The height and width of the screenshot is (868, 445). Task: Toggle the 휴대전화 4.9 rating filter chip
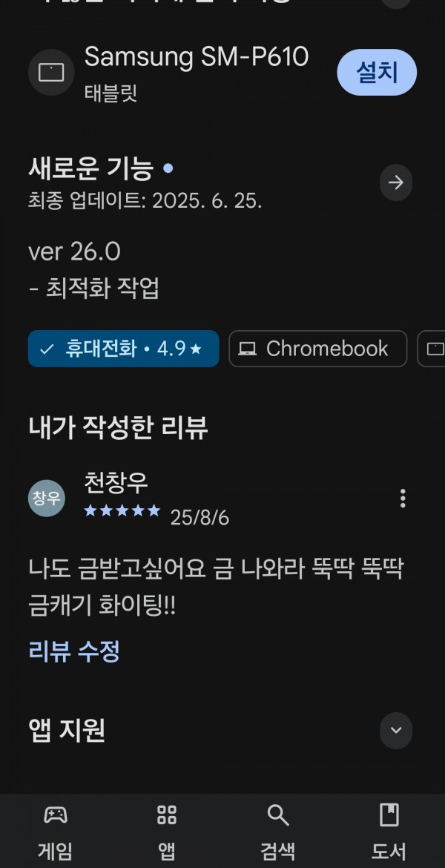pos(123,349)
